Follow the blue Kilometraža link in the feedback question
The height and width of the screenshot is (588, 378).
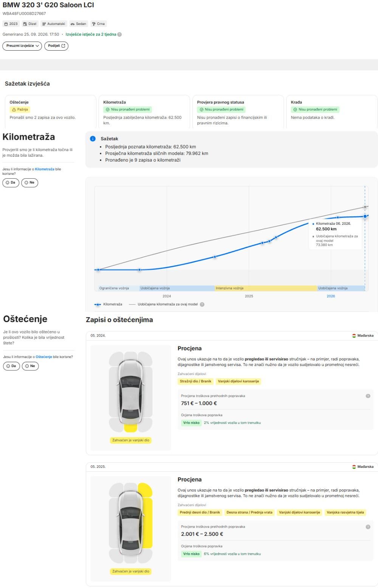(x=45, y=169)
